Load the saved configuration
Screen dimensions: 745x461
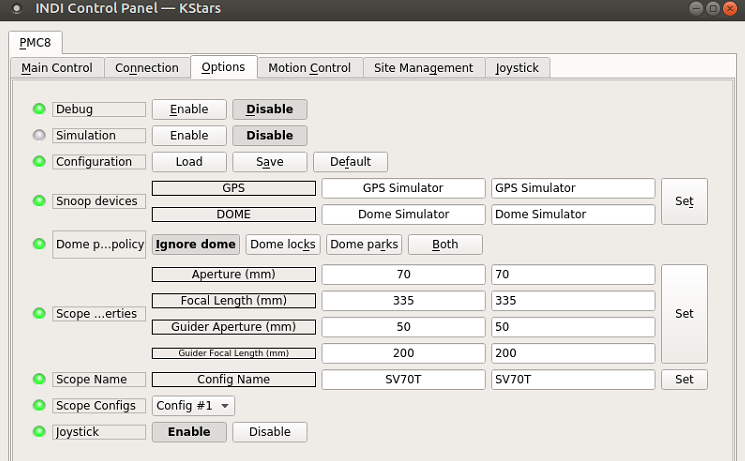189,162
